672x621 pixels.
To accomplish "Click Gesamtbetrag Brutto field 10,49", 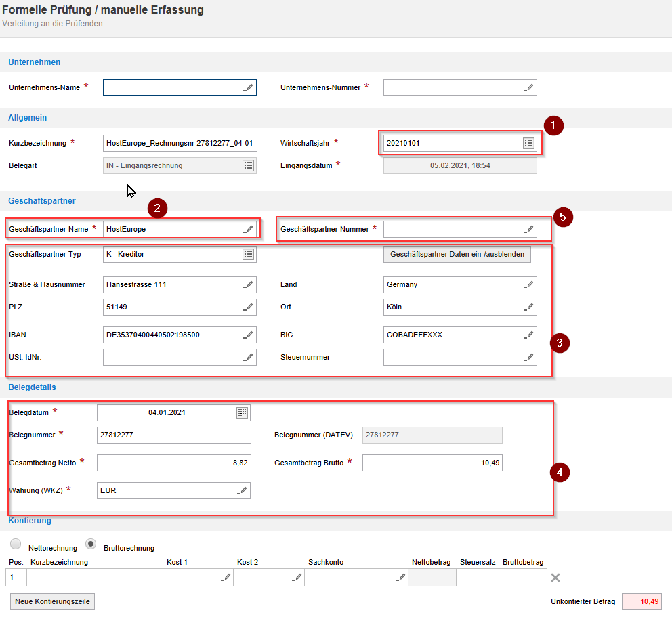I will tap(432, 463).
